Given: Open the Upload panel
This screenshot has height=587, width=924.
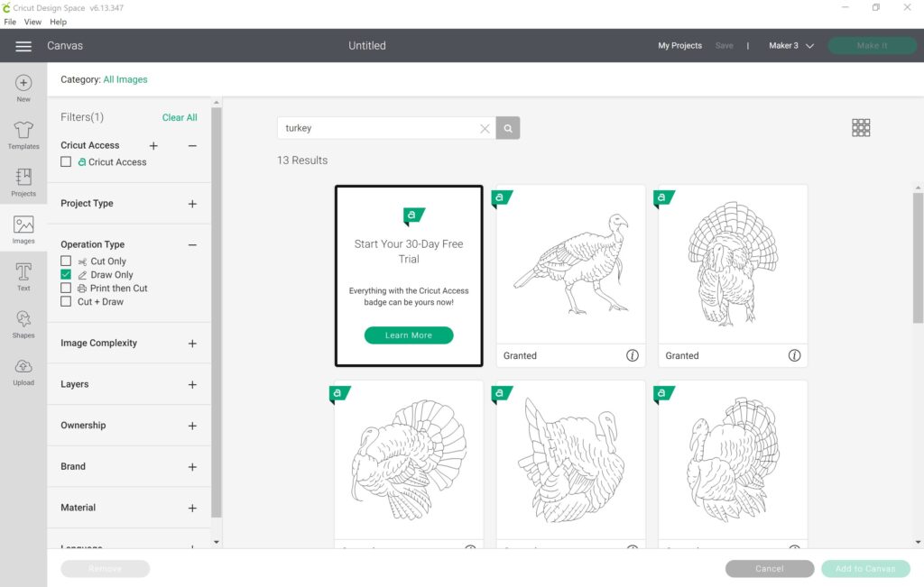Looking at the screenshot, I should pyautogui.click(x=23, y=371).
